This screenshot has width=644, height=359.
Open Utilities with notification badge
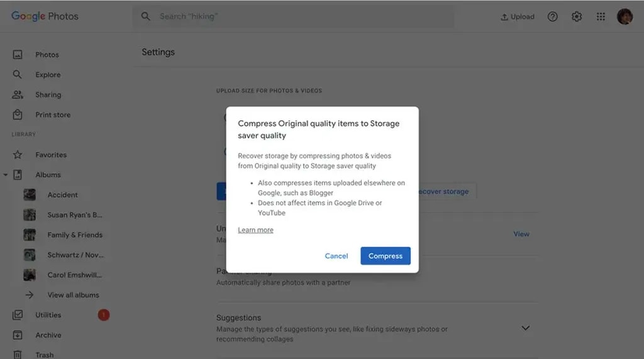click(x=48, y=315)
